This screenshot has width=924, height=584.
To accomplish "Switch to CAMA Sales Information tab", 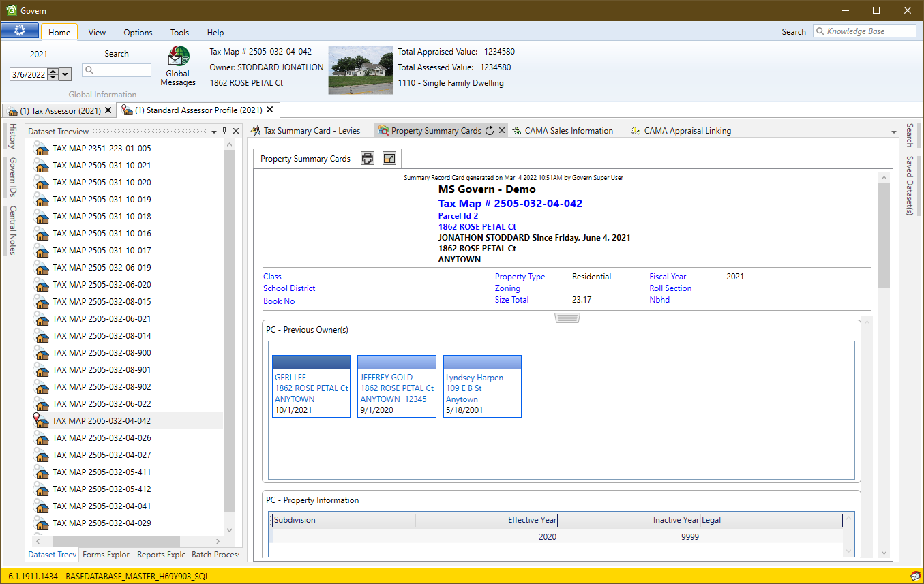I will click(568, 131).
